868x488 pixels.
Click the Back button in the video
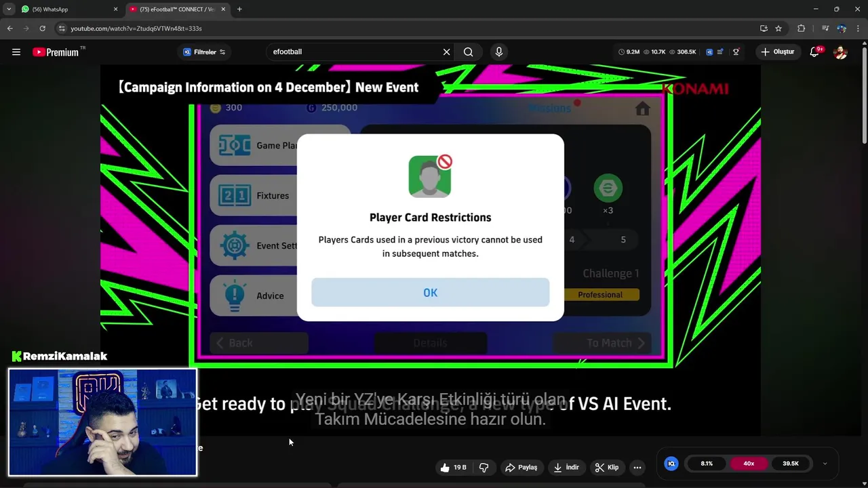(258, 343)
